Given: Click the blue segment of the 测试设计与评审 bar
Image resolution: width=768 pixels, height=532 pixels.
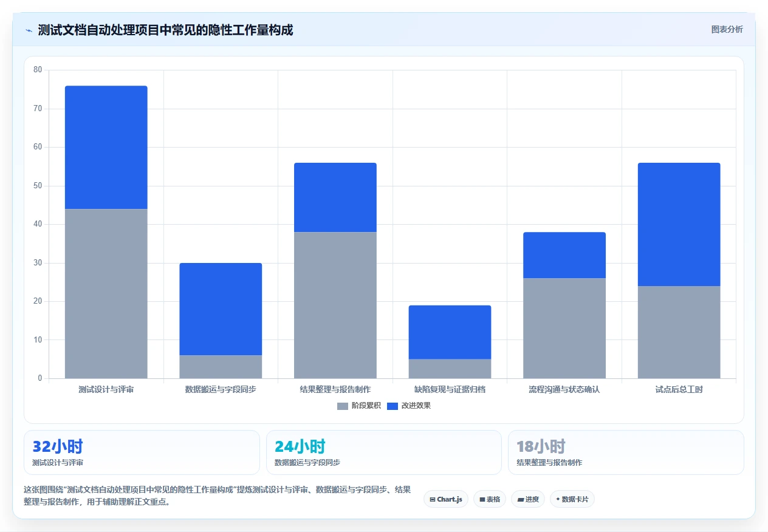Looking at the screenshot, I should pos(106,148).
